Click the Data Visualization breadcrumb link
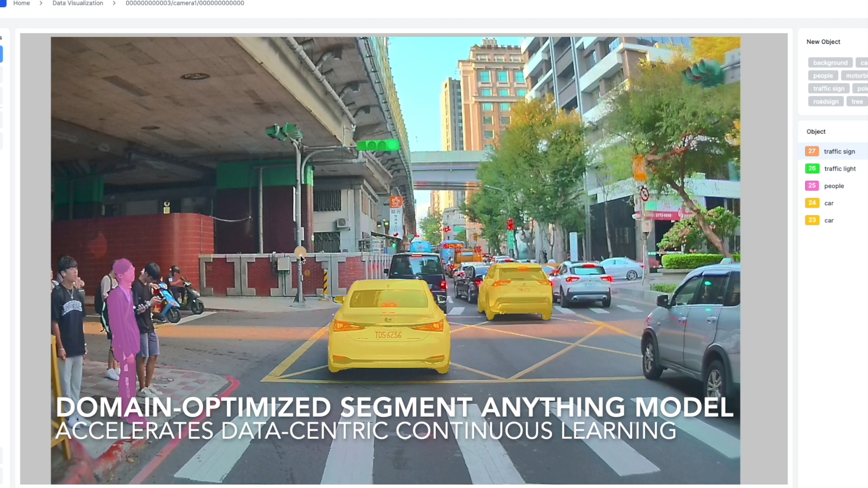 [x=77, y=3]
